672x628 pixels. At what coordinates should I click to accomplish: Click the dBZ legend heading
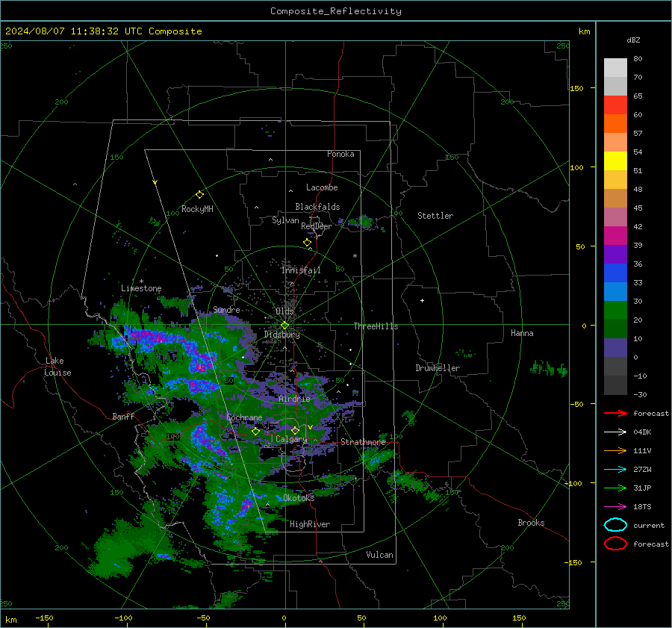pos(633,40)
